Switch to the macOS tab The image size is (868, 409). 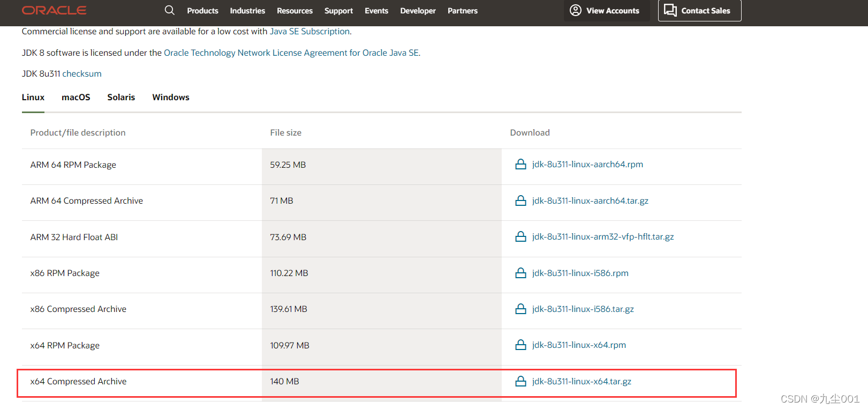click(x=76, y=97)
